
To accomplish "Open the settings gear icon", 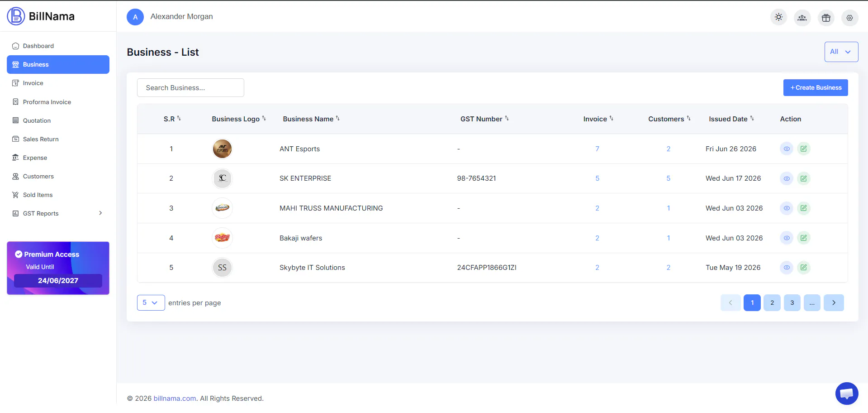I will 849,18.
